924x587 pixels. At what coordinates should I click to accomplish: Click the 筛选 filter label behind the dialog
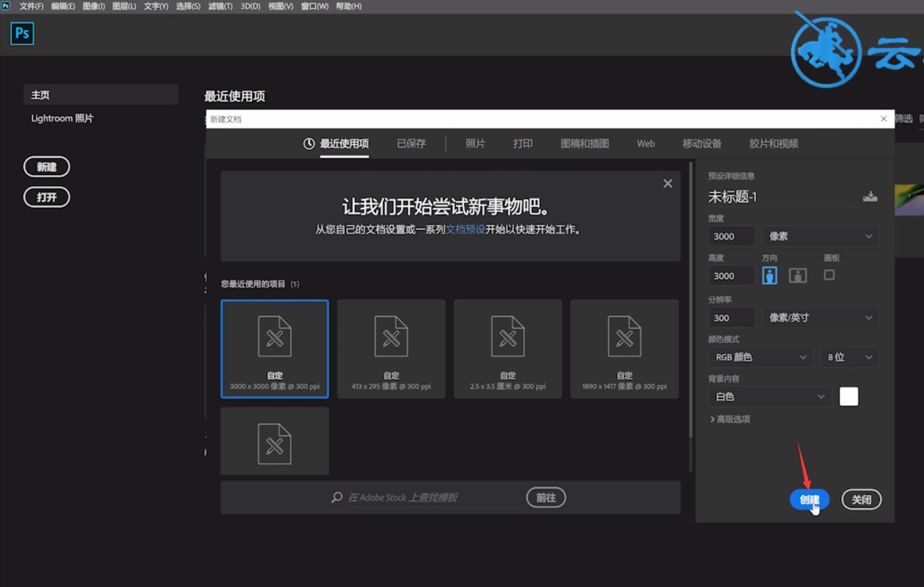coord(904,119)
